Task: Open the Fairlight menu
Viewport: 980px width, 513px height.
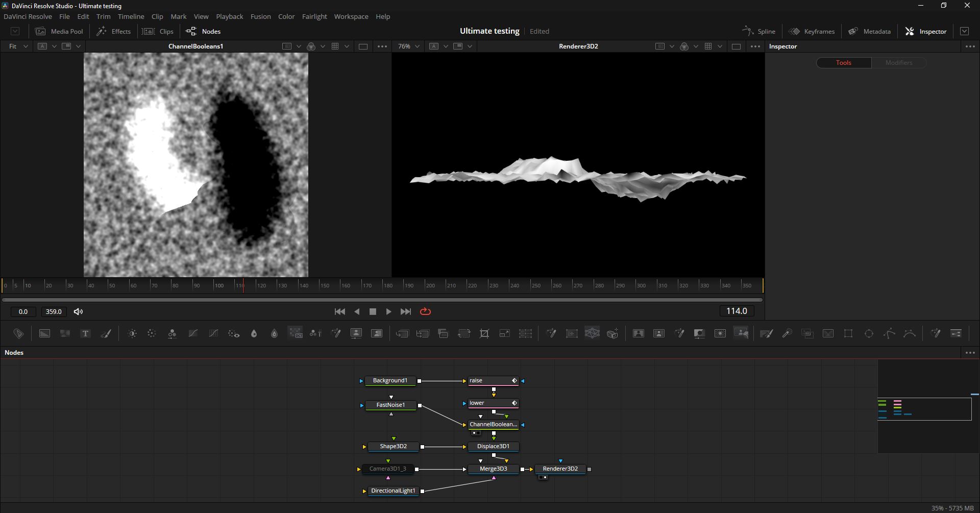Action: coord(314,16)
